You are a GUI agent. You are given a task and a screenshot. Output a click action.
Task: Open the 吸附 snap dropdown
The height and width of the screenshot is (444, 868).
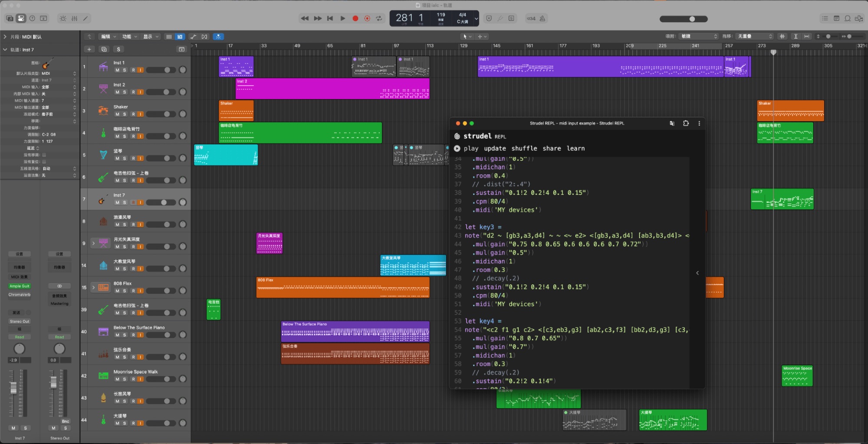click(x=699, y=36)
